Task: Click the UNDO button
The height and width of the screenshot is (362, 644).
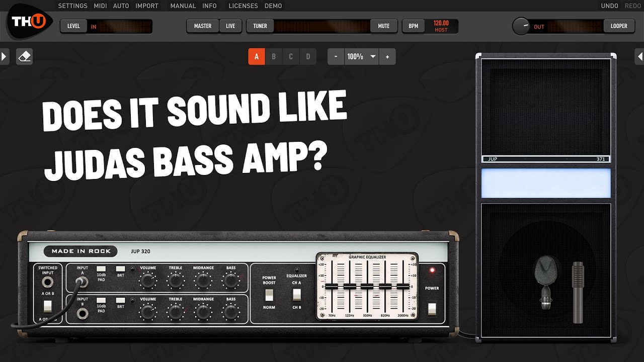Action: point(610,6)
